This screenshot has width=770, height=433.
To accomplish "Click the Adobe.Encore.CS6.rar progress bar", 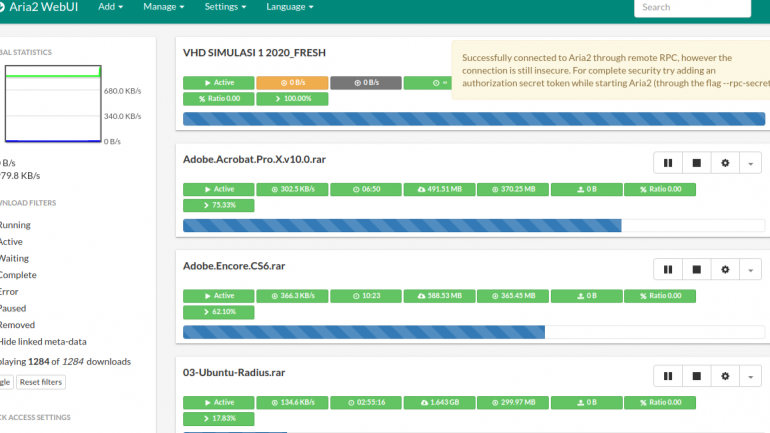I will [x=474, y=332].
